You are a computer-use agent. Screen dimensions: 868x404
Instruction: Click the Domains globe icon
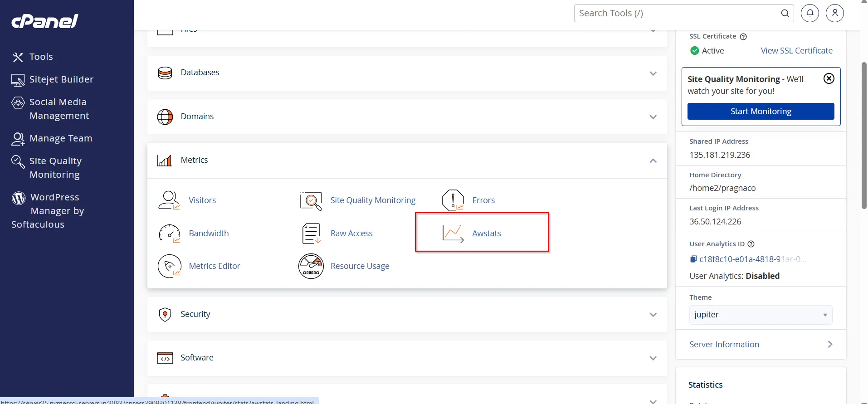coord(165,117)
